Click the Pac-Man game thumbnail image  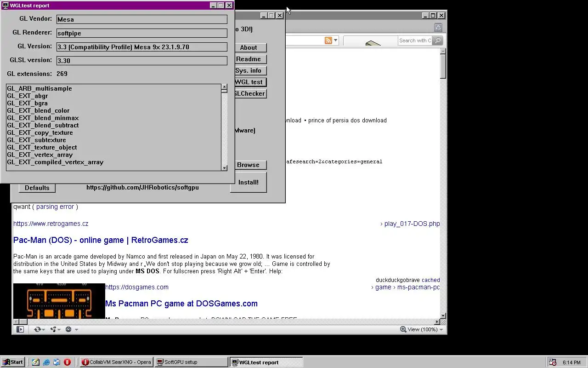pyautogui.click(x=59, y=301)
